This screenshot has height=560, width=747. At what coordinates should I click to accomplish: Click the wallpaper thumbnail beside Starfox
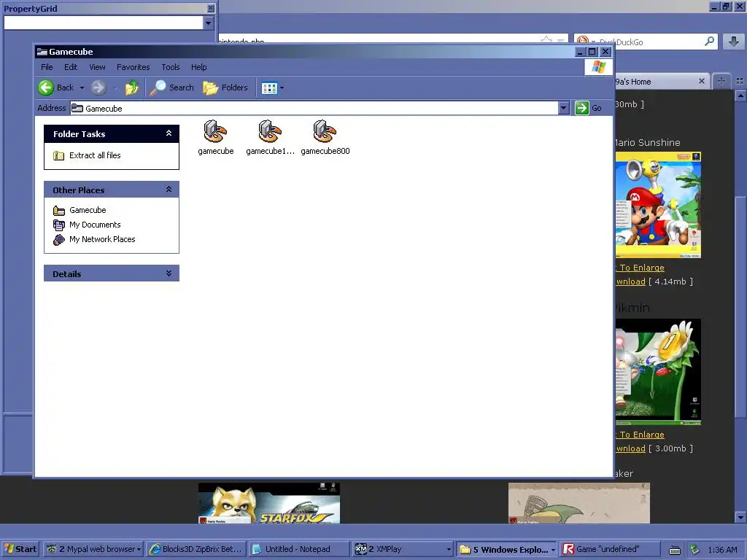point(578,503)
